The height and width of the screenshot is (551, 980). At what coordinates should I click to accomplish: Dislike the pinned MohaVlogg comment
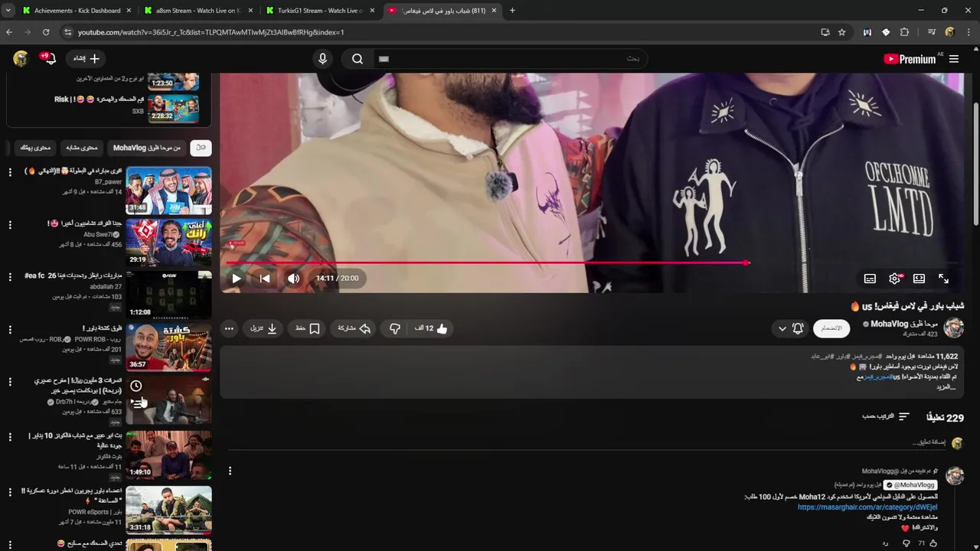906,543
